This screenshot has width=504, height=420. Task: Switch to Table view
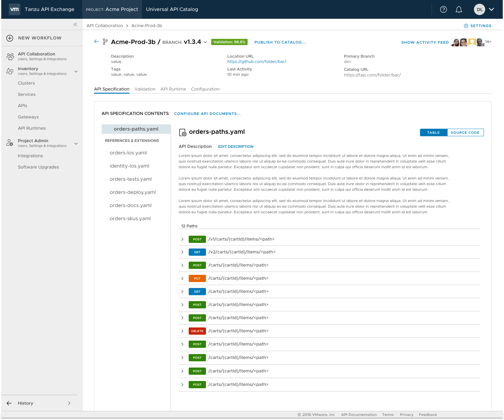click(433, 132)
